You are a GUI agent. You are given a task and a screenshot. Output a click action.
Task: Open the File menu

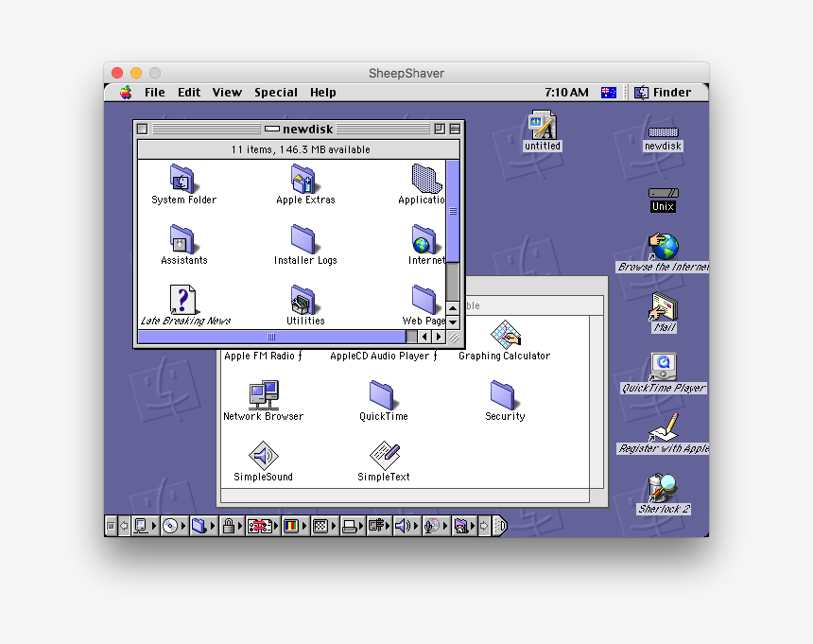point(154,93)
